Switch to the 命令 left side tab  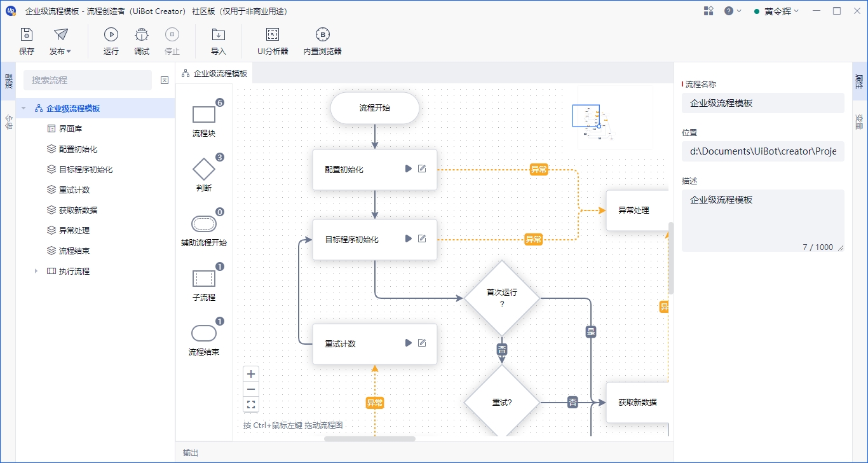click(8, 121)
